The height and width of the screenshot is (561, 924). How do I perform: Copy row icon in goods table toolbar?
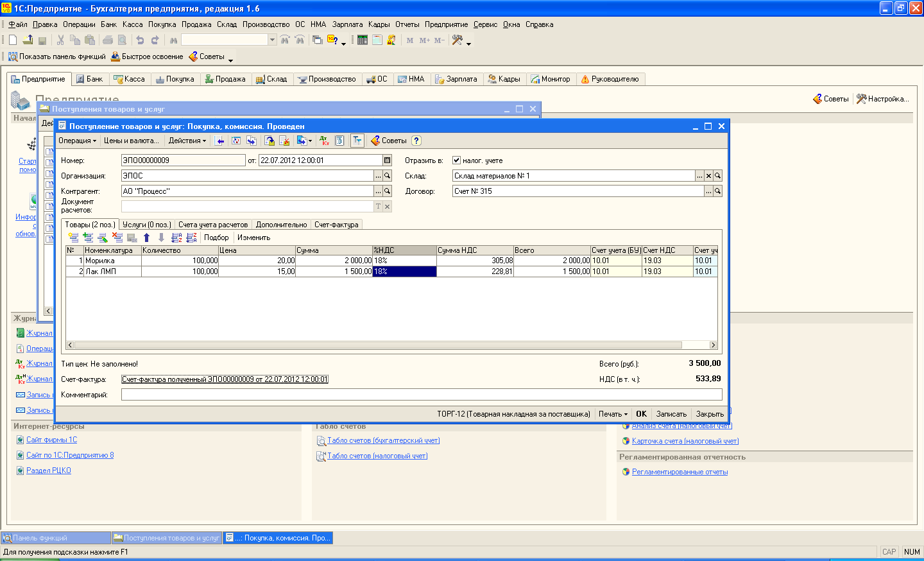(88, 237)
